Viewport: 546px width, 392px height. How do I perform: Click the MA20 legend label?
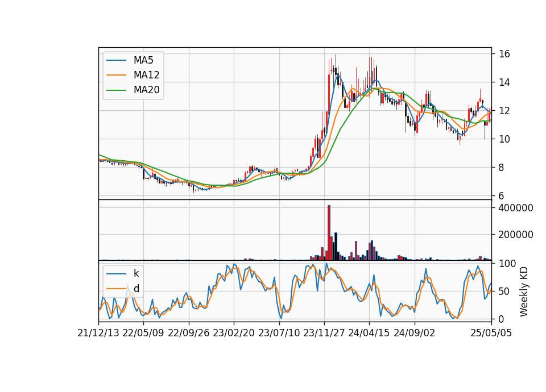146,90
